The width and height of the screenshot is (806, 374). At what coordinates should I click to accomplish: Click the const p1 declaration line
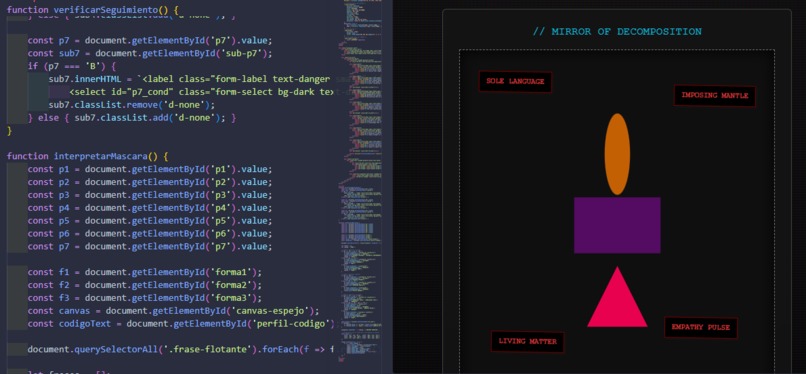[150, 169]
